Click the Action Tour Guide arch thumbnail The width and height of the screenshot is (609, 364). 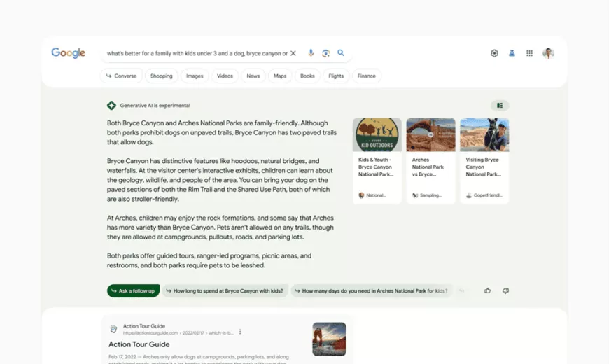click(329, 339)
